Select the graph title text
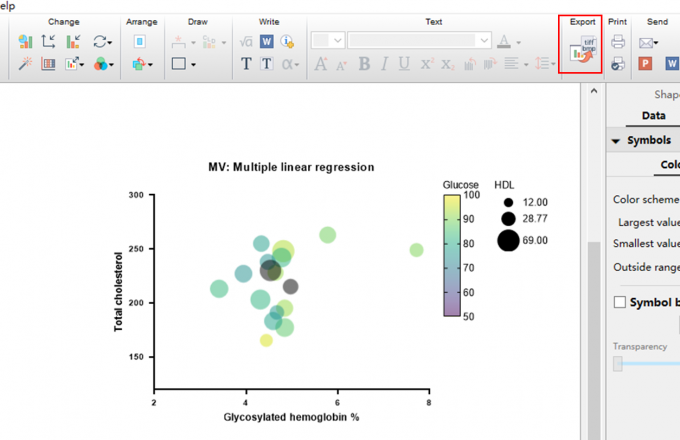Screen dimensions: 680x440 (x=291, y=167)
